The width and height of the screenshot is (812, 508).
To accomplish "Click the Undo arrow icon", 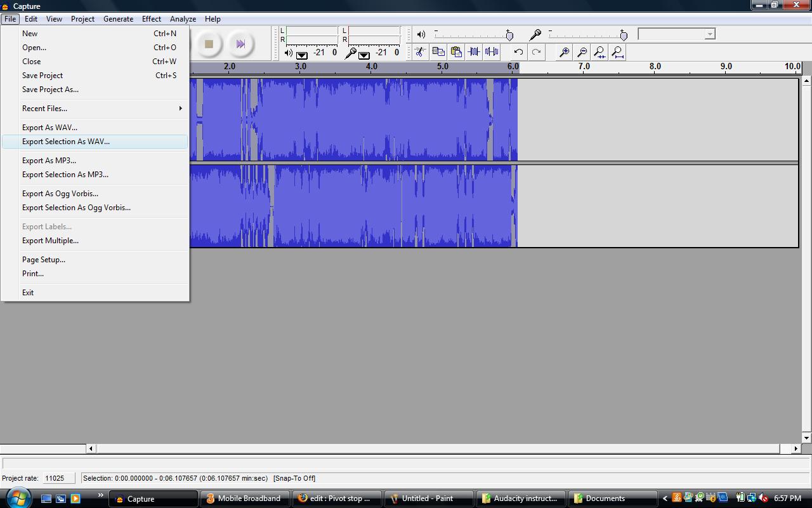I will click(518, 52).
